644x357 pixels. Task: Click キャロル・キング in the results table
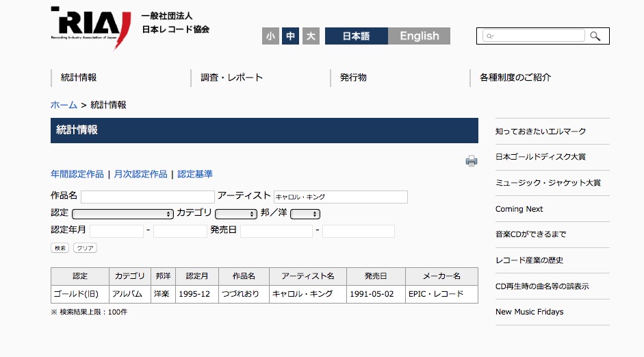point(308,294)
